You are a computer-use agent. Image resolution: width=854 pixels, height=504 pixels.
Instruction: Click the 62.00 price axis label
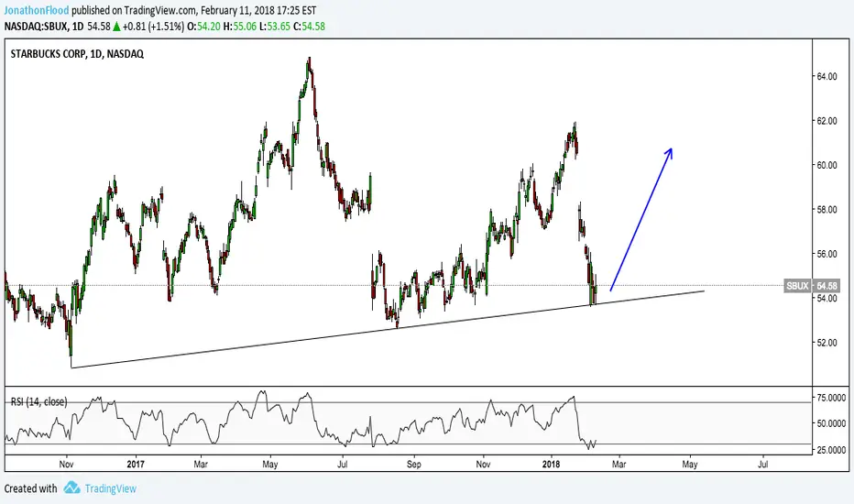click(x=827, y=121)
